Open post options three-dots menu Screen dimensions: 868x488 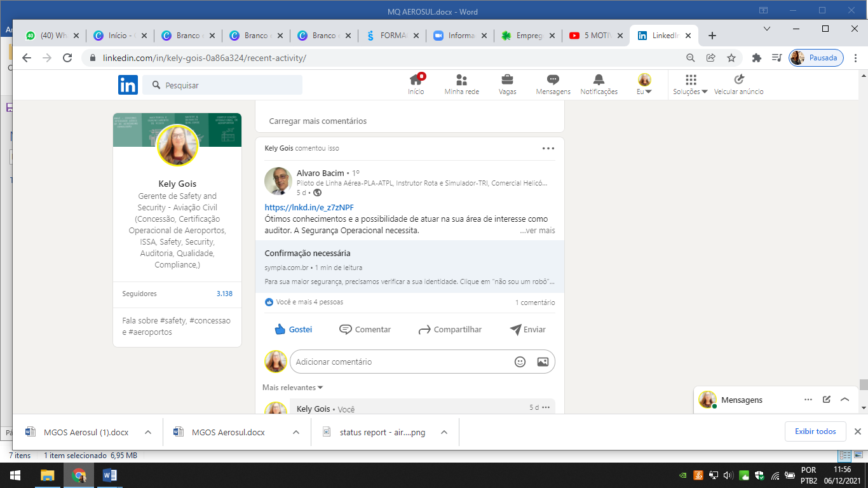coord(548,148)
